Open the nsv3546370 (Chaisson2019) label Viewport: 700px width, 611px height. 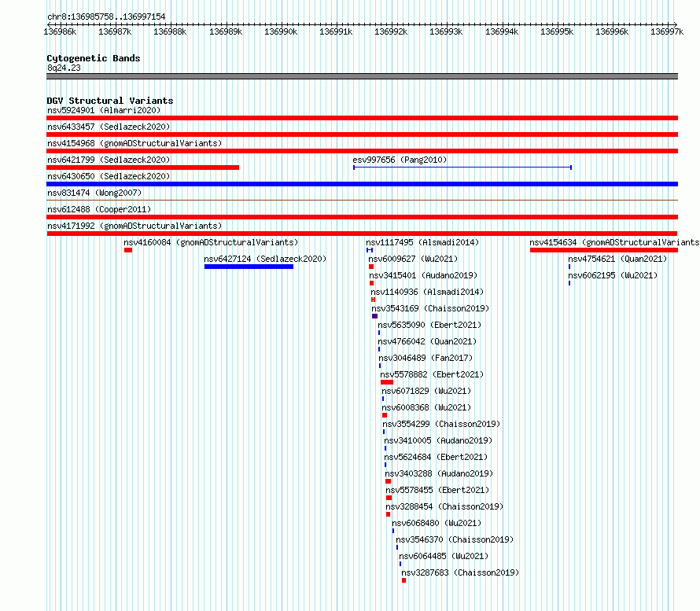(x=455, y=539)
